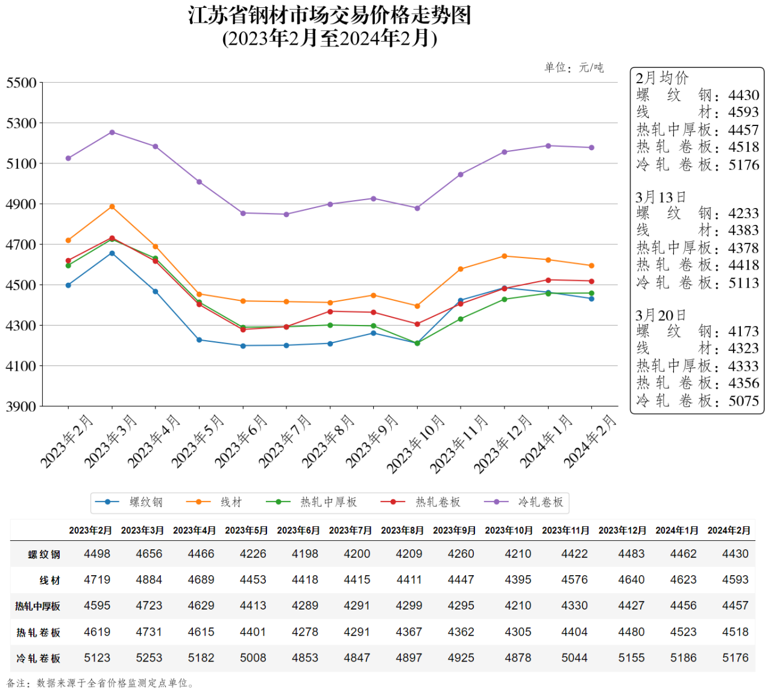Click the chart title 江苏省钢材市场交易价格走势图
The image size is (765, 700).
click(x=329, y=15)
